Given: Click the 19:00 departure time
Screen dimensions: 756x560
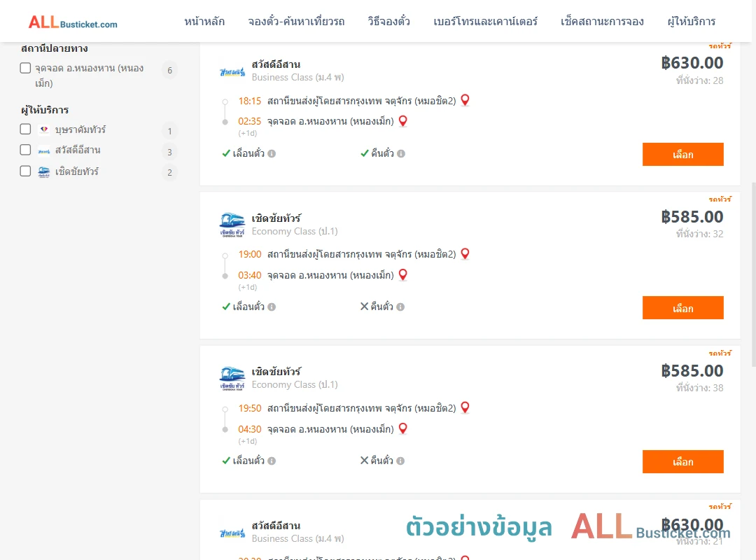Looking at the screenshot, I should point(250,254).
